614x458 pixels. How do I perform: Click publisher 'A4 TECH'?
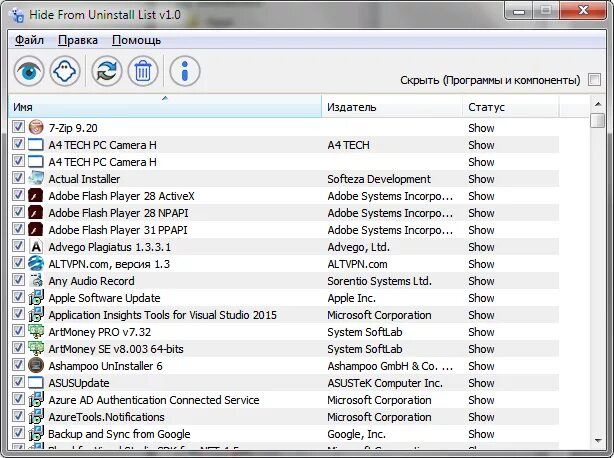click(x=348, y=145)
